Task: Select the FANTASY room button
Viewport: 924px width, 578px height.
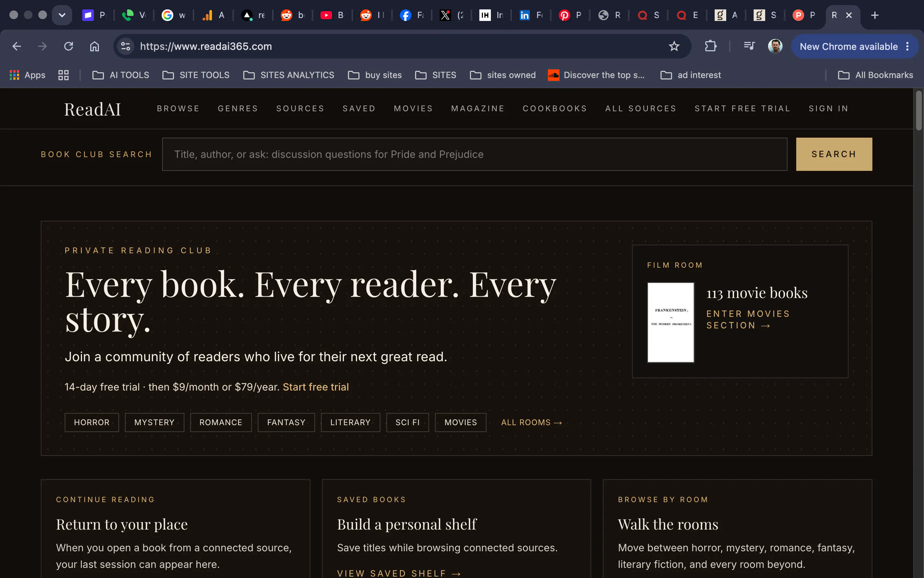Action: (286, 422)
